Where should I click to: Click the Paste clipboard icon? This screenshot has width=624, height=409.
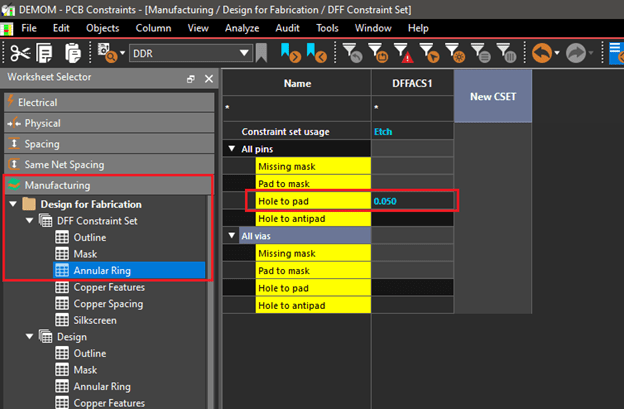(72, 53)
